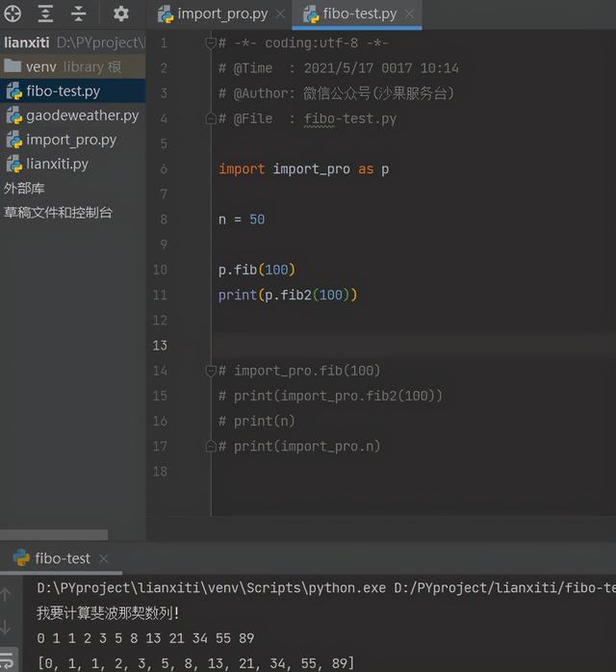Toggle soft-wrap icon in run panel
Image resolution: width=616 pixels, height=672 pixels.
[7, 660]
